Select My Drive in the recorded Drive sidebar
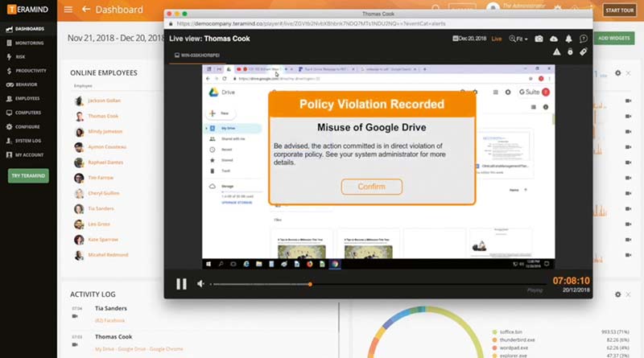 [233, 129]
